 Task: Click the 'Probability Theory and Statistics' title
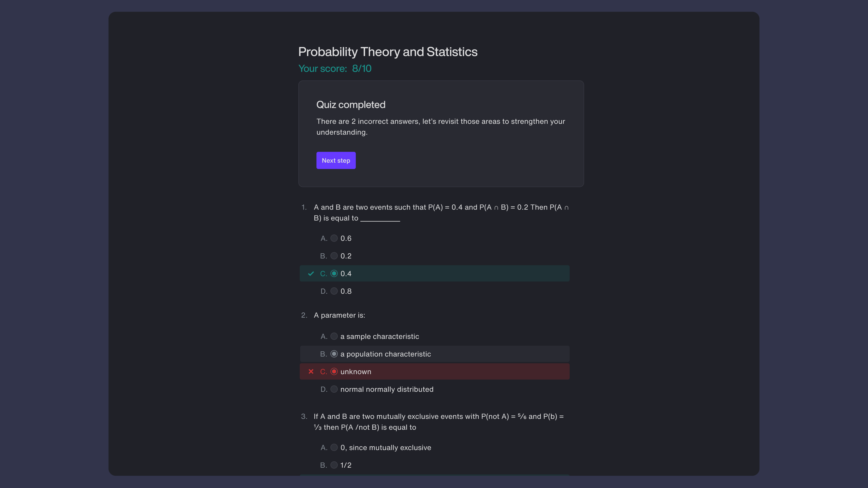(x=388, y=52)
